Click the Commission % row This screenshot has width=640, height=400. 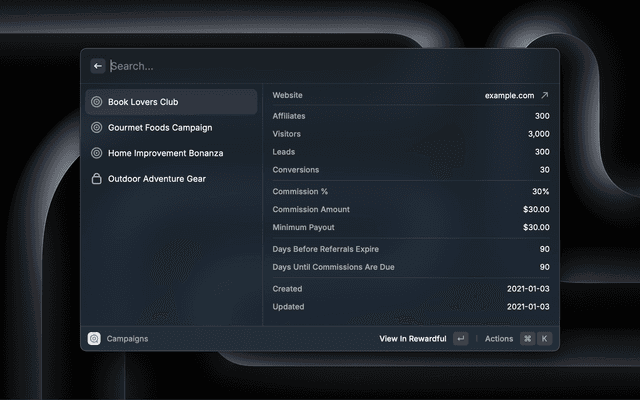pyautogui.click(x=410, y=191)
